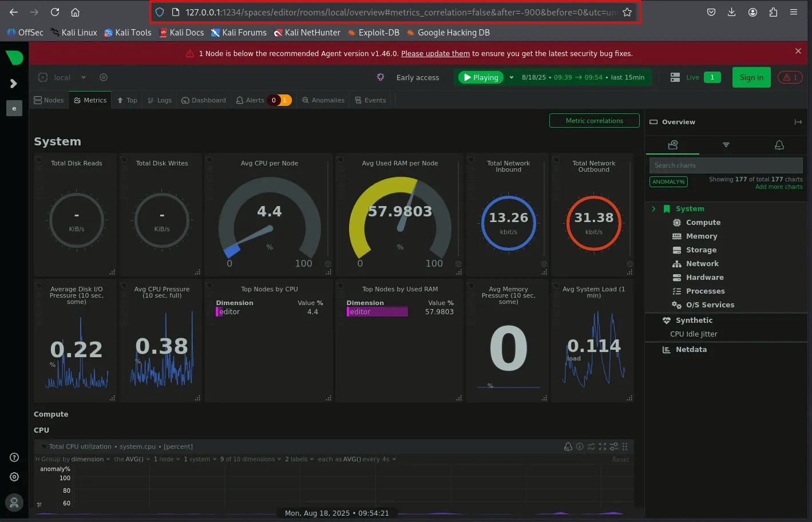Screen dimensions: 812x522
Task: Click the Search charts input field
Action: [x=726, y=165]
